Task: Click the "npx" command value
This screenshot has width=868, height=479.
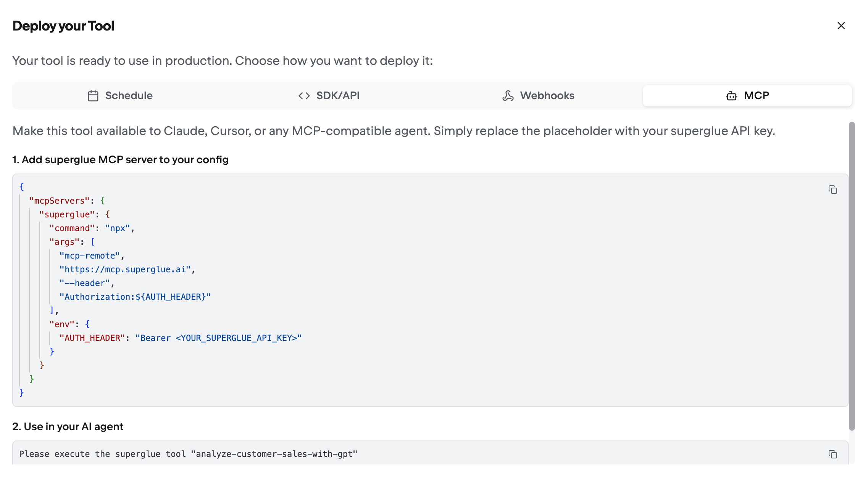Action: pos(118,228)
